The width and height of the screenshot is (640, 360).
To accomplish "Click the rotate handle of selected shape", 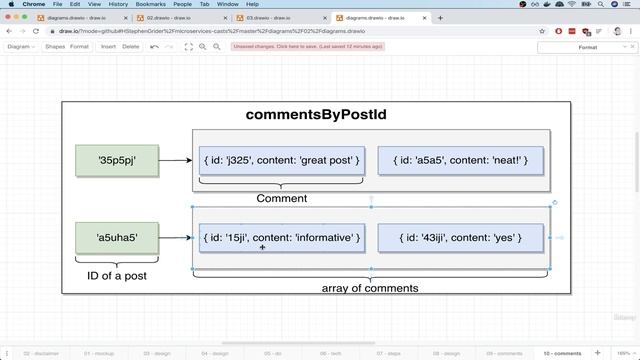I will 555,202.
